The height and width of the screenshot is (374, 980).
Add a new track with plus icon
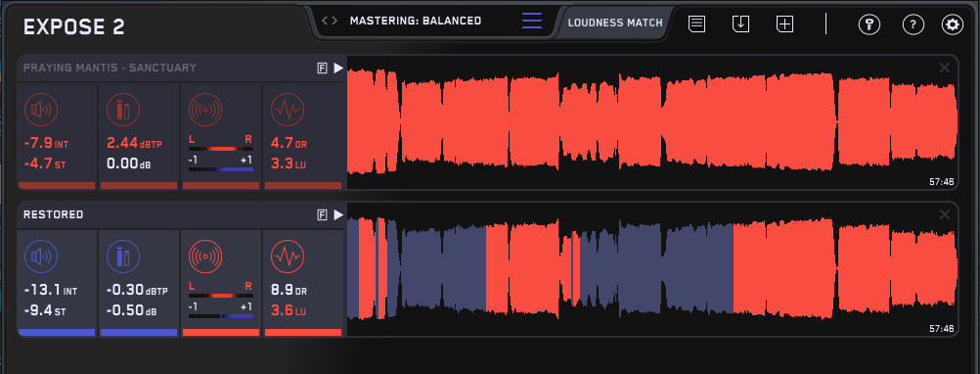784,24
